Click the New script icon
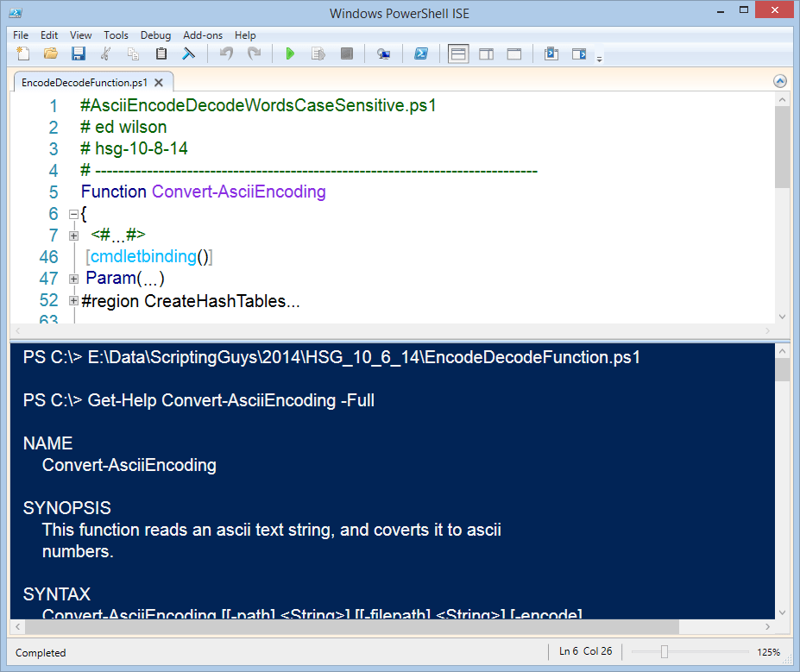The height and width of the screenshot is (672, 800). 23,53
